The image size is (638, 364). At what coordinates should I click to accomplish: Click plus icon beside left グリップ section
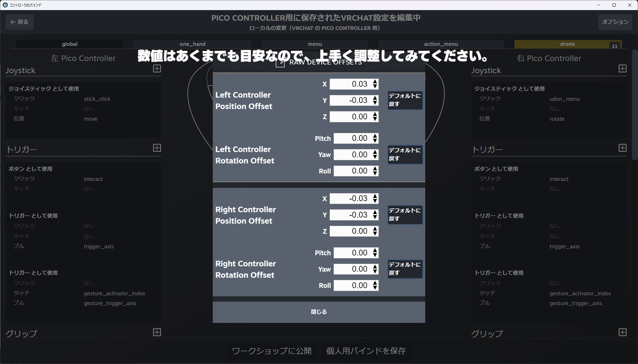point(157,332)
